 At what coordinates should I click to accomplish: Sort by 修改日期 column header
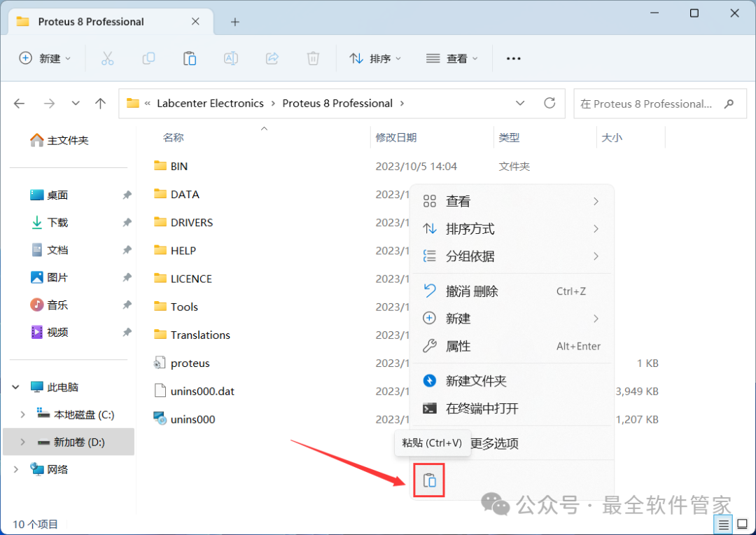396,137
